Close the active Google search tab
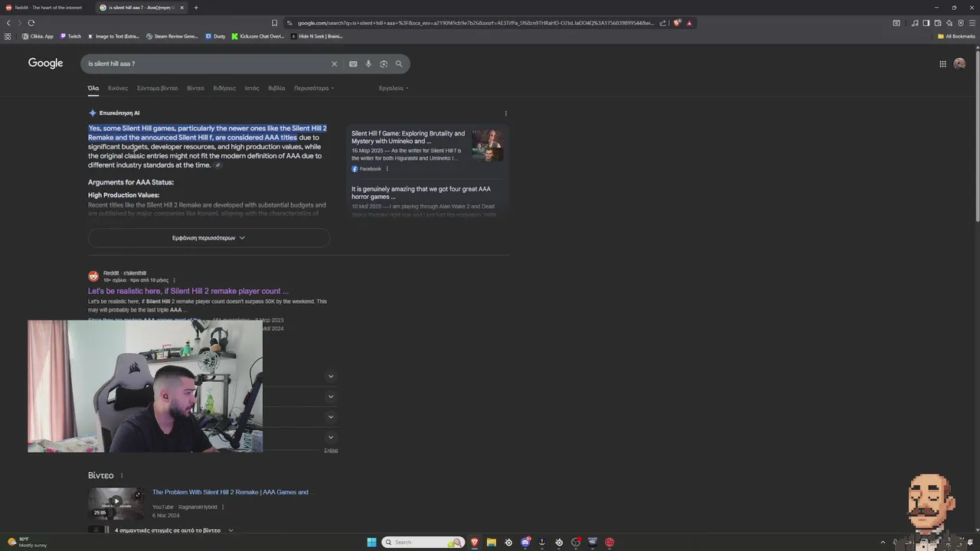 (182, 8)
